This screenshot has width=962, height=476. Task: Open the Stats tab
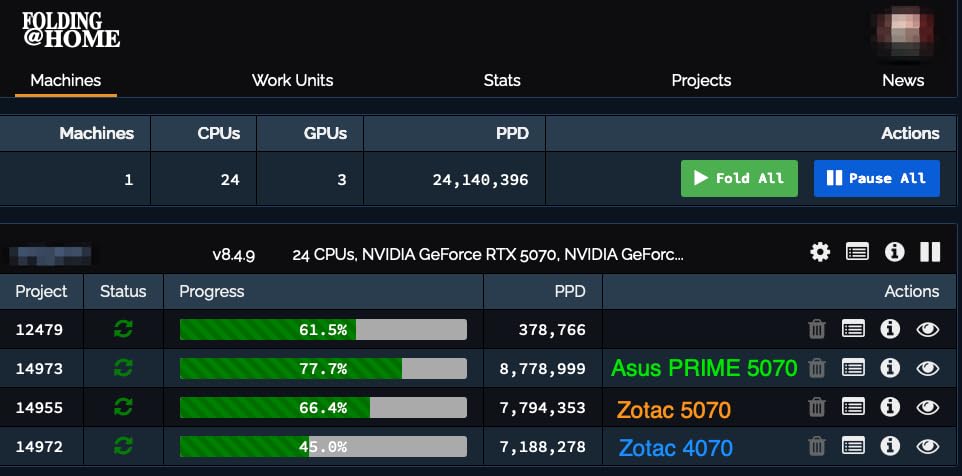(502, 80)
